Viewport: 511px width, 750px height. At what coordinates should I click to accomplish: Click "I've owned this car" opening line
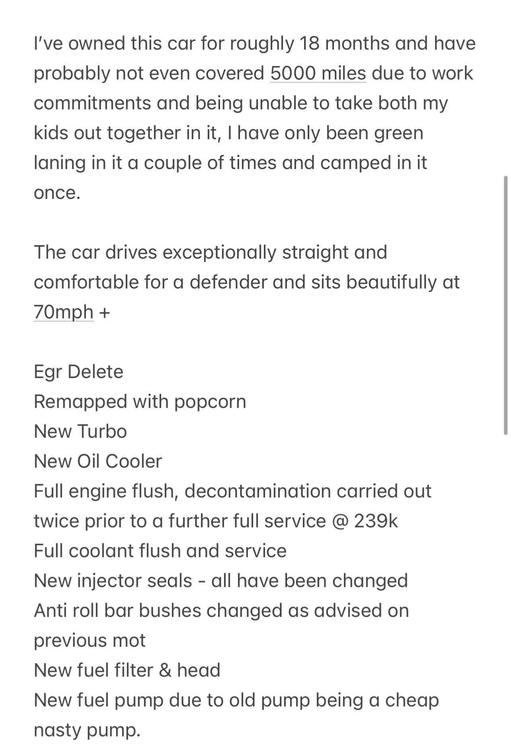tap(255, 44)
